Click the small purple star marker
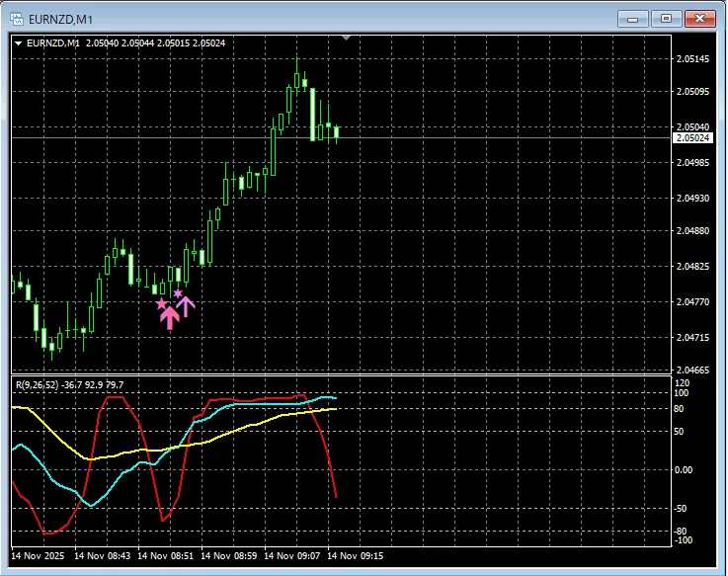This screenshot has width=728, height=576. point(178,293)
